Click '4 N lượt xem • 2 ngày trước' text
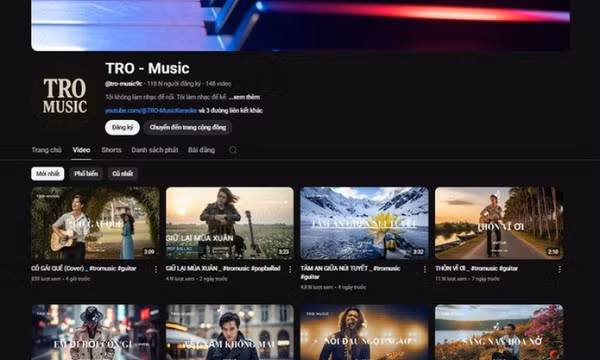This screenshot has width=600, height=360. pos(197,279)
